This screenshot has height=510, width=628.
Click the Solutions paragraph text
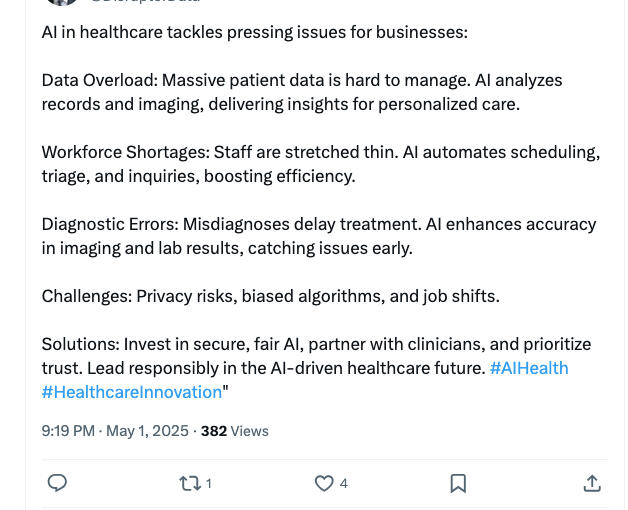tap(265, 356)
